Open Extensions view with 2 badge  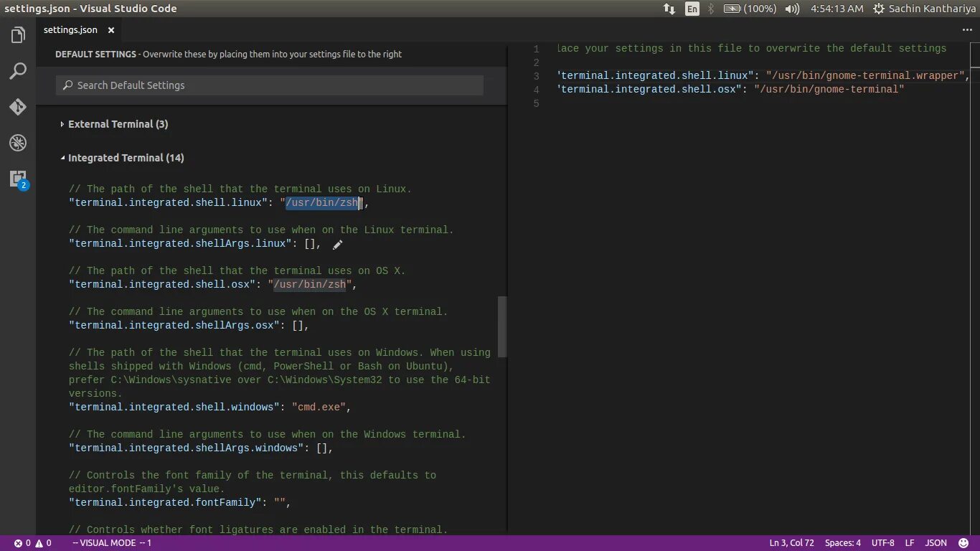[x=18, y=179]
